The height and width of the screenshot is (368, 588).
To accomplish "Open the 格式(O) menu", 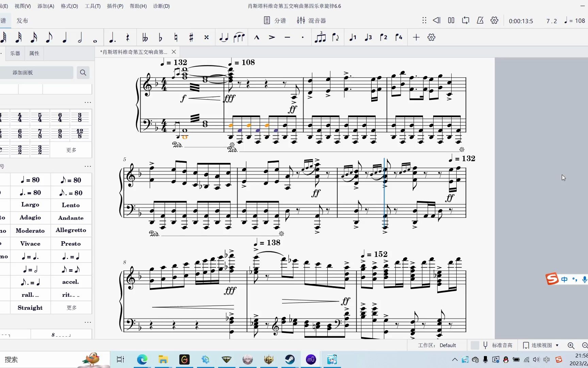I will (x=69, y=6).
